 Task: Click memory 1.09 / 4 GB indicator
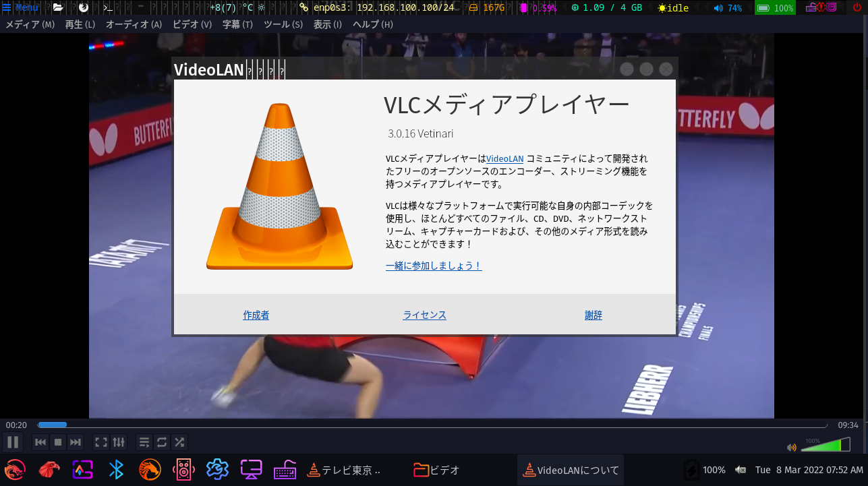pos(606,8)
